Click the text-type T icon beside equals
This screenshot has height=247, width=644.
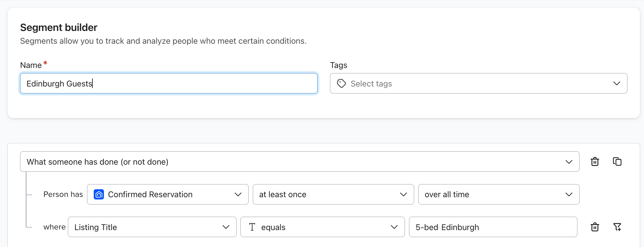coord(252,227)
